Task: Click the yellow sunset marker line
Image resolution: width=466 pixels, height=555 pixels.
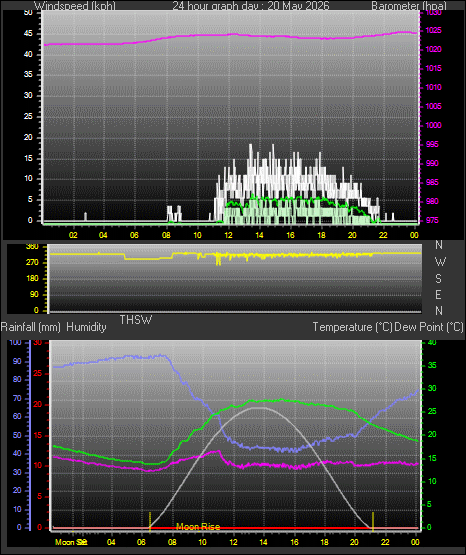Action: tap(373, 521)
